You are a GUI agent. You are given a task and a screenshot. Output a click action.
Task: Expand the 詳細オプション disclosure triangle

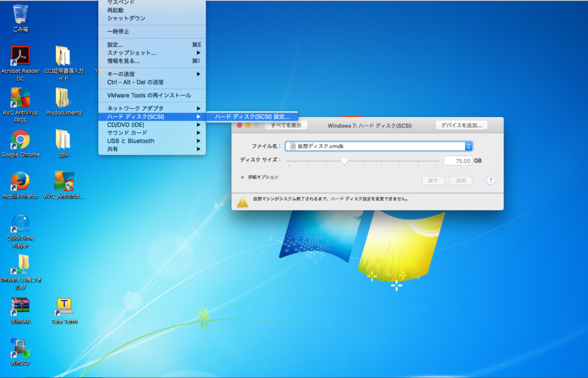tap(243, 177)
